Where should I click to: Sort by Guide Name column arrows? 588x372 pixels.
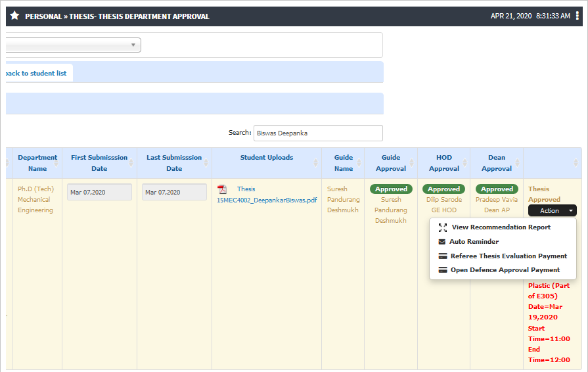coord(359,163)
